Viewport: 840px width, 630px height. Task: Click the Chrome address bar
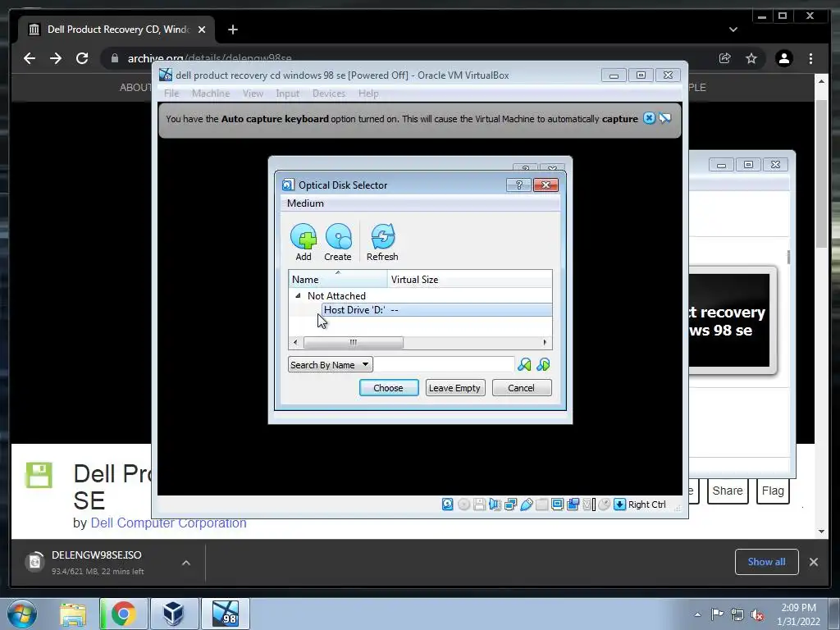(x=407, y=58)
